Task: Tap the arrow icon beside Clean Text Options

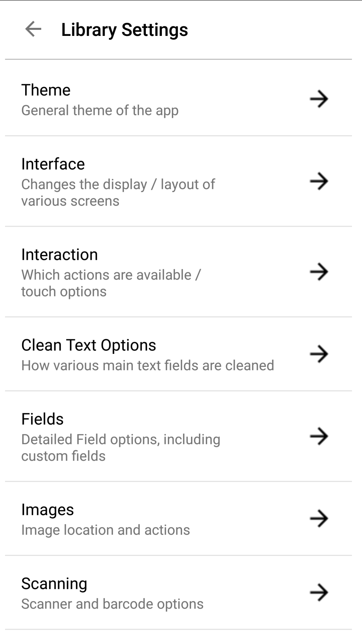Action: [319, 354]
